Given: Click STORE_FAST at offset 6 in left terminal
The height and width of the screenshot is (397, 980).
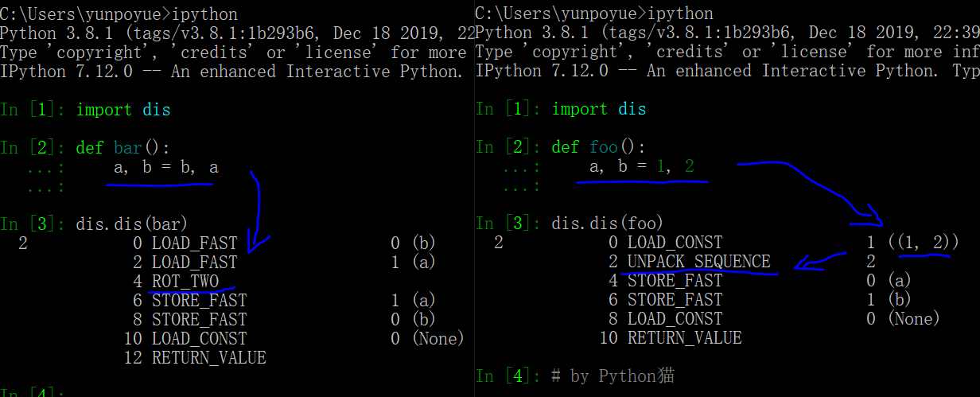Looking at the screenshot, I should coord(200,300).
